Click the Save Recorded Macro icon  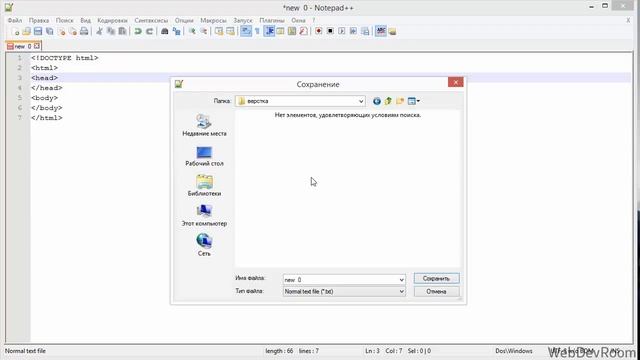pyautogui.click(x=365, y=31)
